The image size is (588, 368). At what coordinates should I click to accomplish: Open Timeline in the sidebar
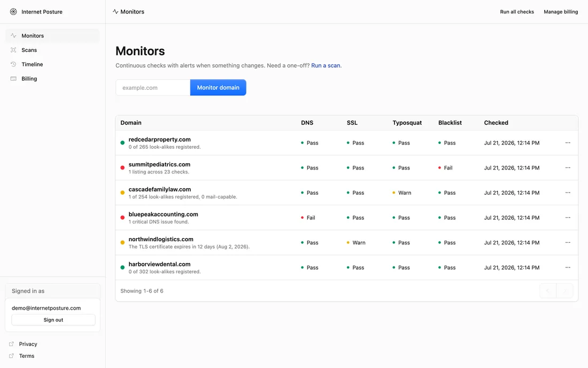click(52, 64)
